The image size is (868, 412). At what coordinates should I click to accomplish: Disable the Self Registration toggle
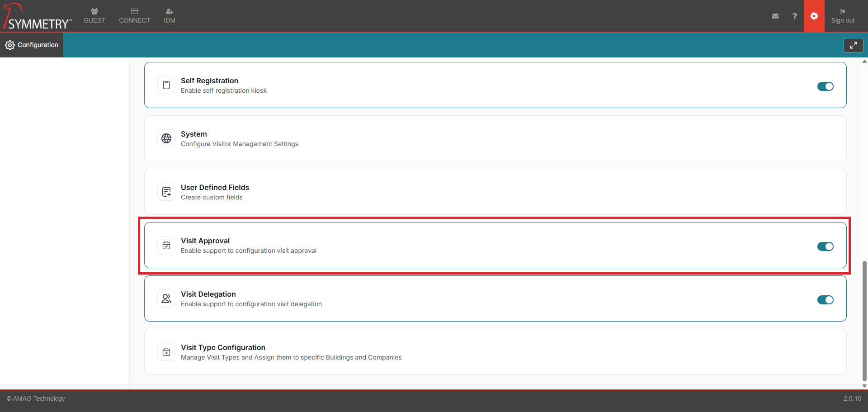pos(825,86)
